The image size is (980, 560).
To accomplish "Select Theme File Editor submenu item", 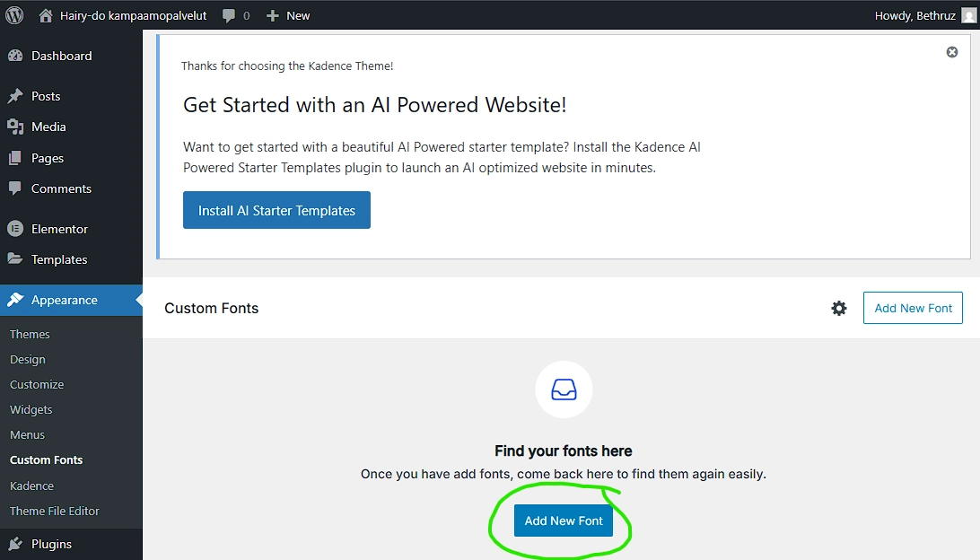I will click(x=55, y=511).
